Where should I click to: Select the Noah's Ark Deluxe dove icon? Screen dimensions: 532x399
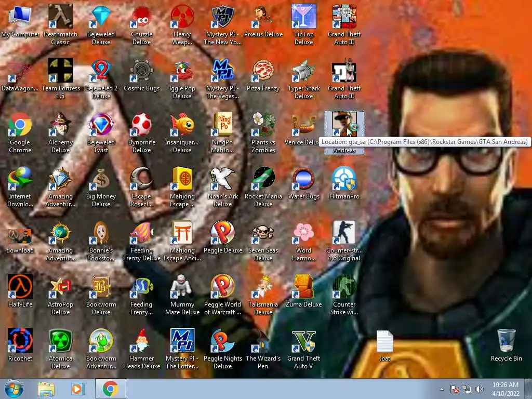[222, 178]
